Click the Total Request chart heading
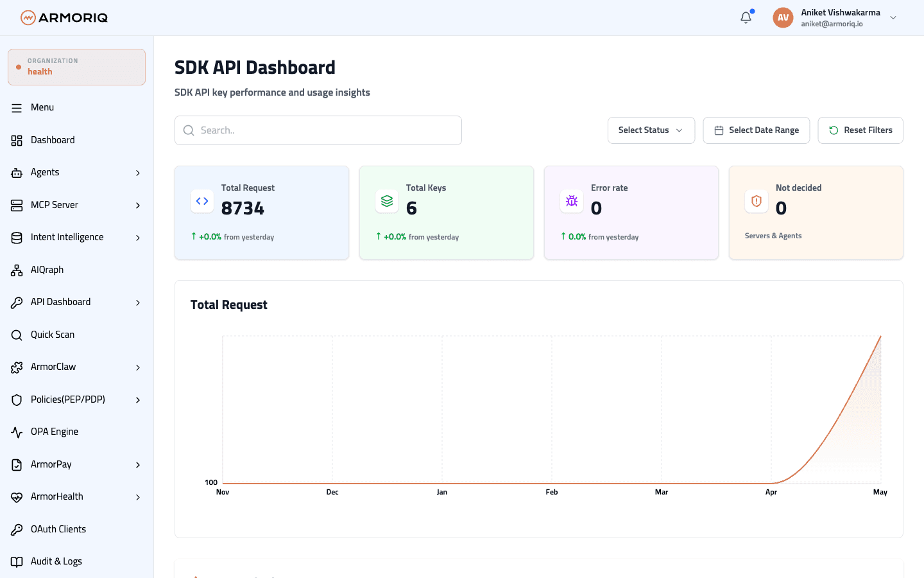This screenshot has height=578, width=924. [229, 305]
